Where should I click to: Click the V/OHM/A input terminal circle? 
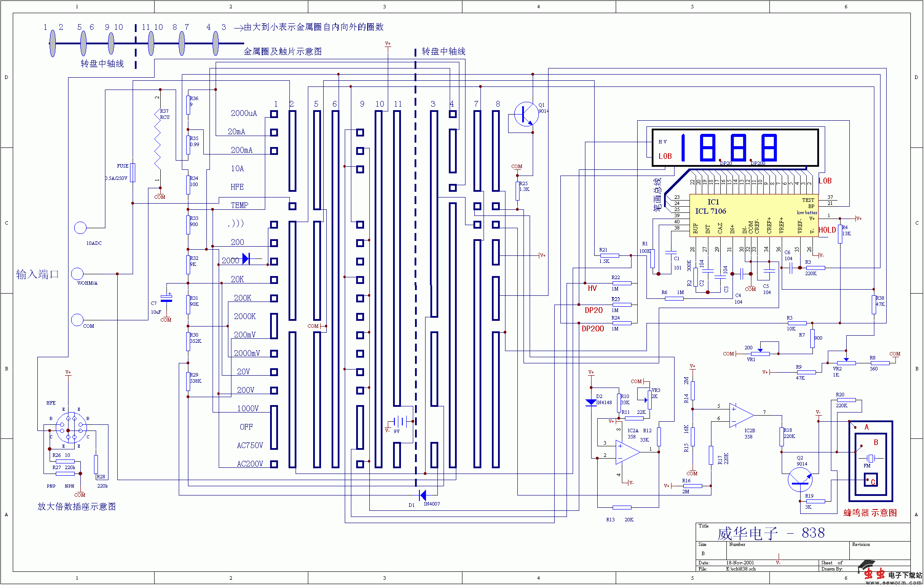[x=77, y=274]
